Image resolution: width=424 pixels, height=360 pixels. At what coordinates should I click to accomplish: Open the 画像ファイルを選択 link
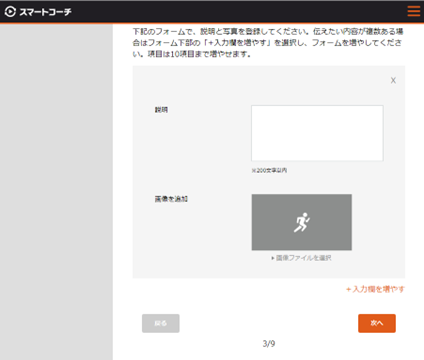pyautogui.click(x=301, y=258)
